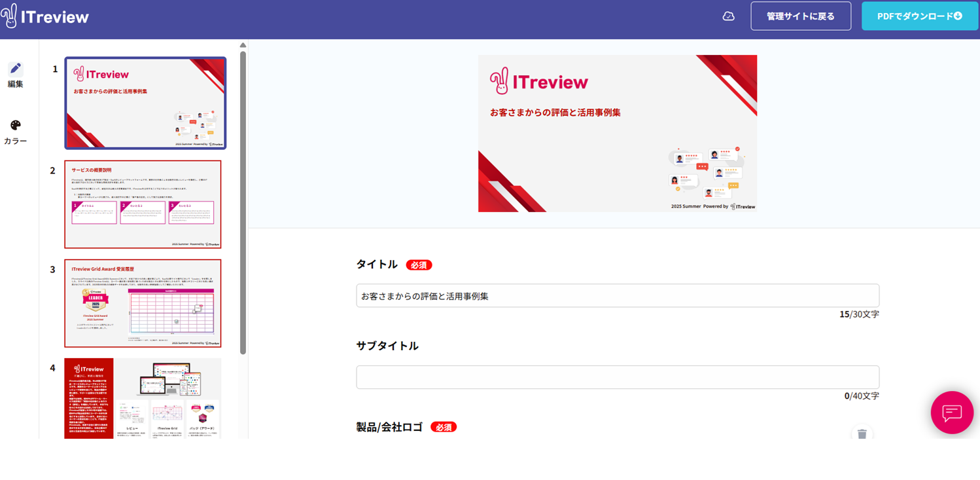Click the 製品/会社ロゴ label
The image size is (980, 480).
coord(389,427)
